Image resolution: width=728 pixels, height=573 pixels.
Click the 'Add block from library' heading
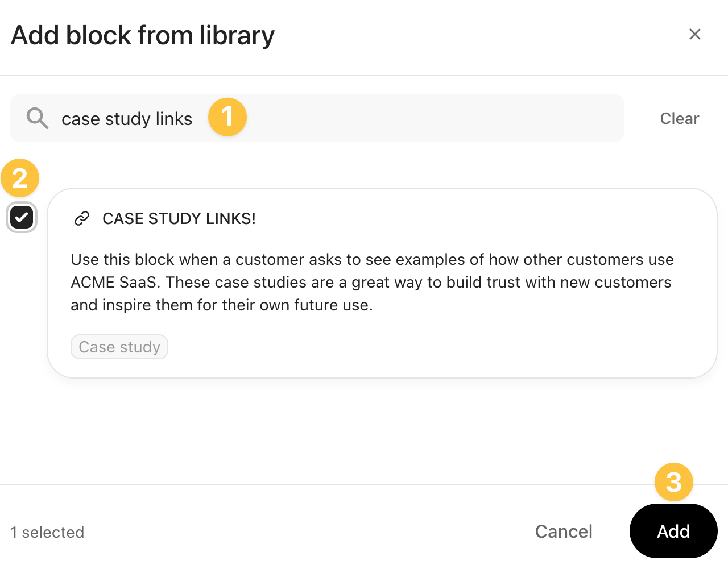(143, 35)
